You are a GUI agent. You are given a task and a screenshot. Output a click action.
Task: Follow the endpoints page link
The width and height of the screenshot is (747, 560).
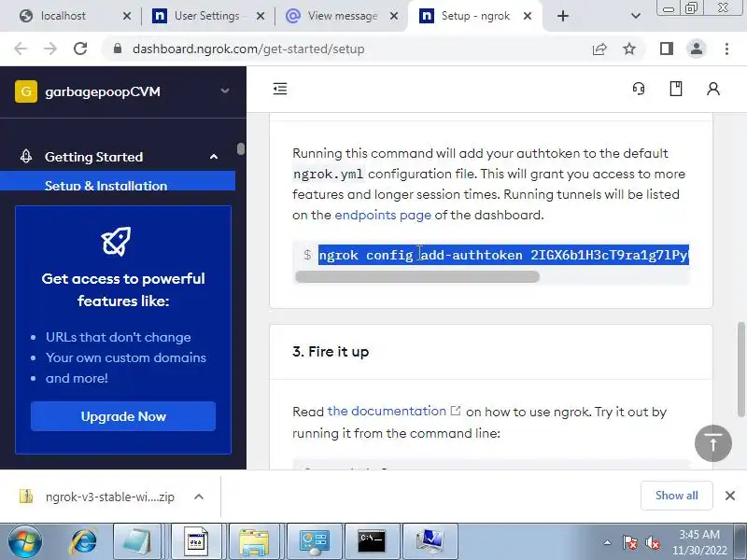[383, 216]
